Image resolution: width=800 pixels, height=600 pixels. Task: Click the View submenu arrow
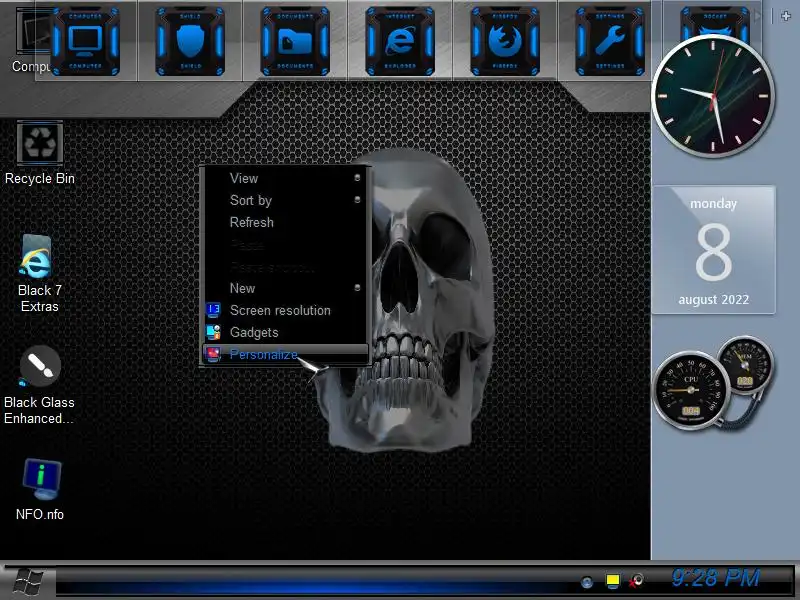357,178
